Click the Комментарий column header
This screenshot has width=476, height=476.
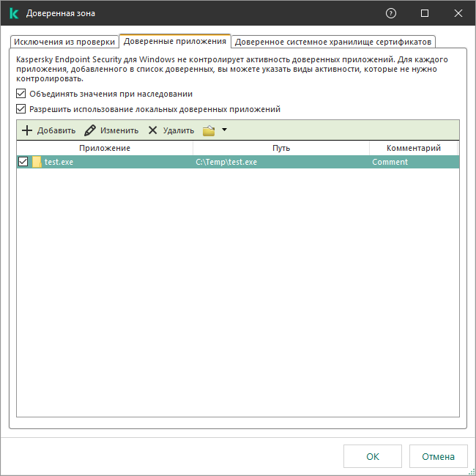coord(414,148)
